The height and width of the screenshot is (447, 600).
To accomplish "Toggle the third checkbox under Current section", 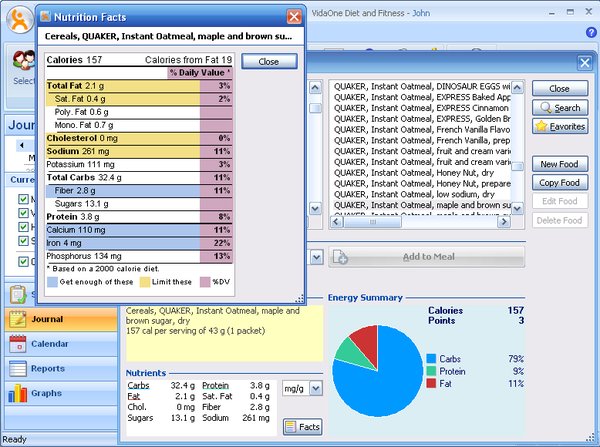I will (x=23, y=227).
